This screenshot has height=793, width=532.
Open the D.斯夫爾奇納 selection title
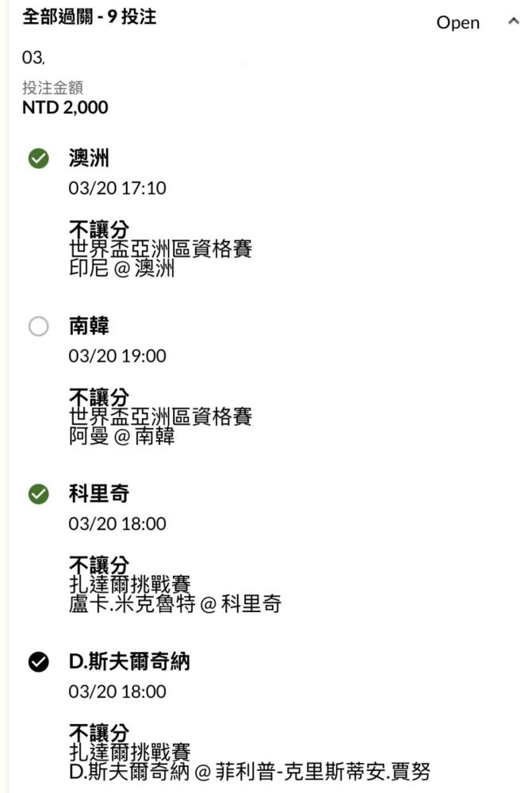[129, 662]
